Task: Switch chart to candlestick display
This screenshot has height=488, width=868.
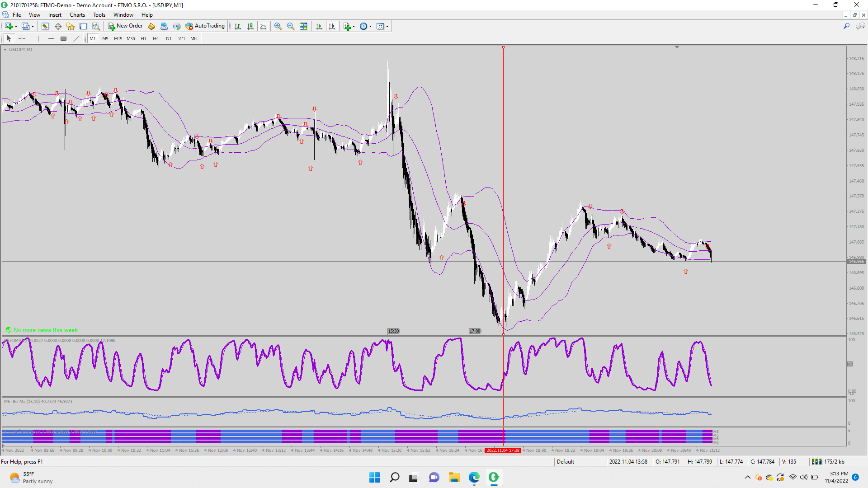Action: (250, 26)
